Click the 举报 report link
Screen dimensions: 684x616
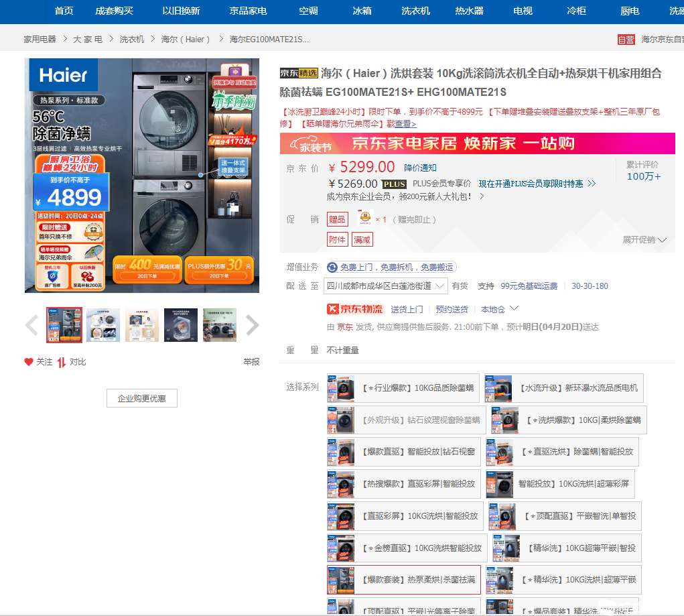251,362
